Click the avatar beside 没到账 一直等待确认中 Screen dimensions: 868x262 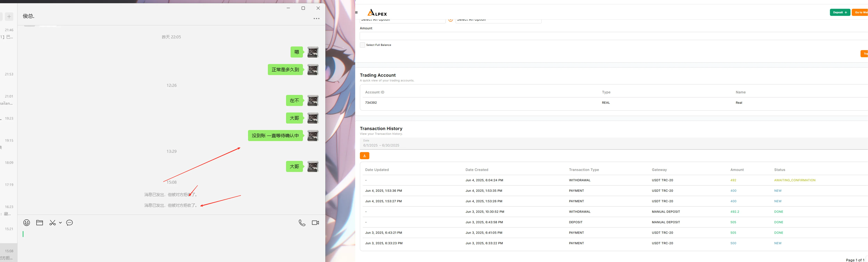313,136
